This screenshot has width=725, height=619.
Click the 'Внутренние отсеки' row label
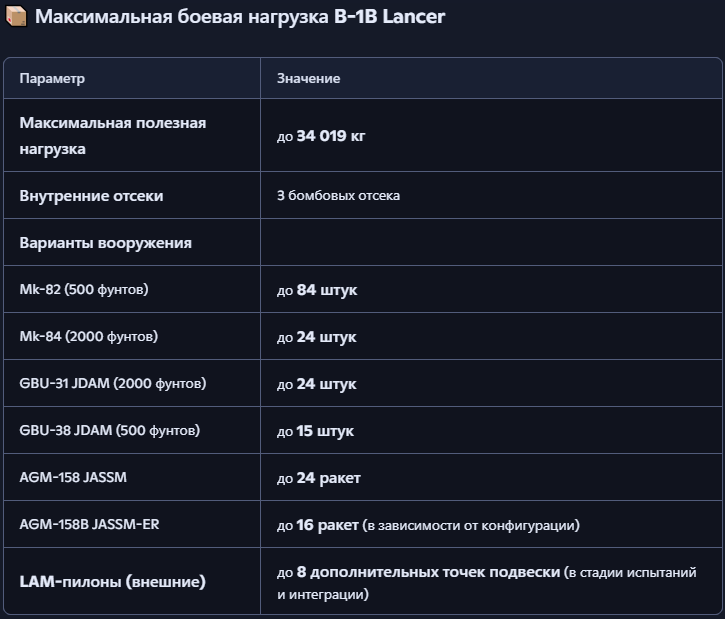91,196
